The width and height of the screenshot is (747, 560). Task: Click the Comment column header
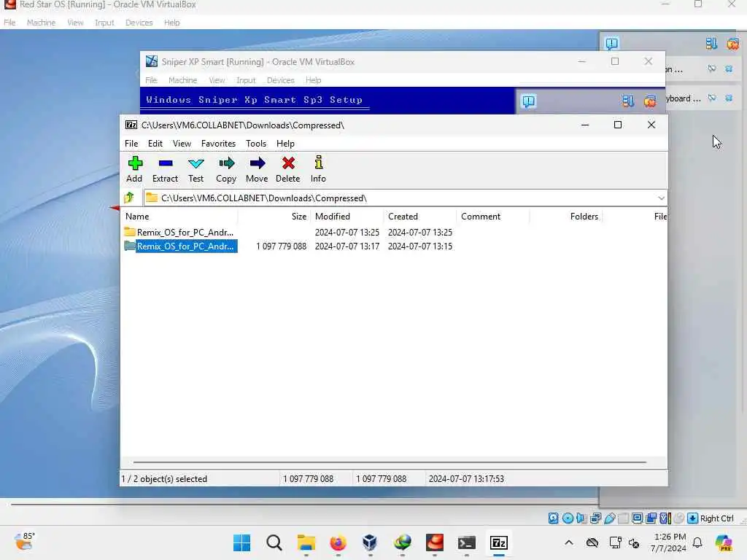pos(493,216)
